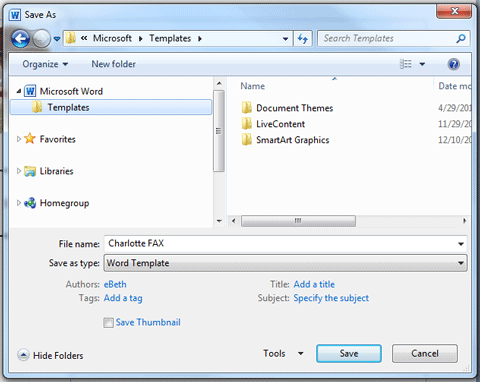Click Microsoft in the address path
Viewport: 480px width, 382px height.
point(112,38)
